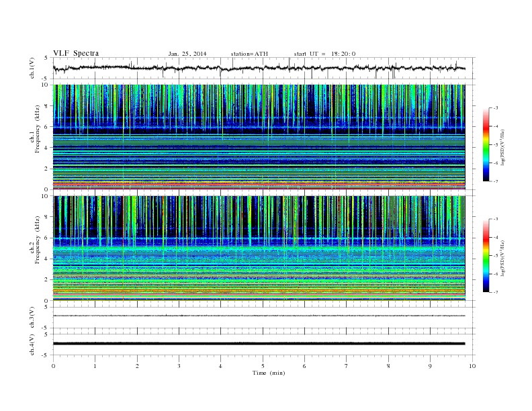Click the "station=ATH" label

click(x=249, y=54)
